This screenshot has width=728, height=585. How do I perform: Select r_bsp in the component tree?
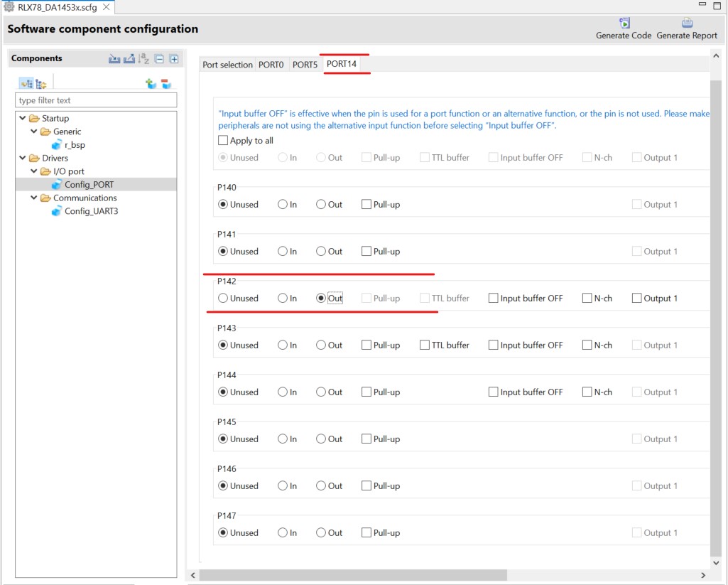tap(75, 145)
